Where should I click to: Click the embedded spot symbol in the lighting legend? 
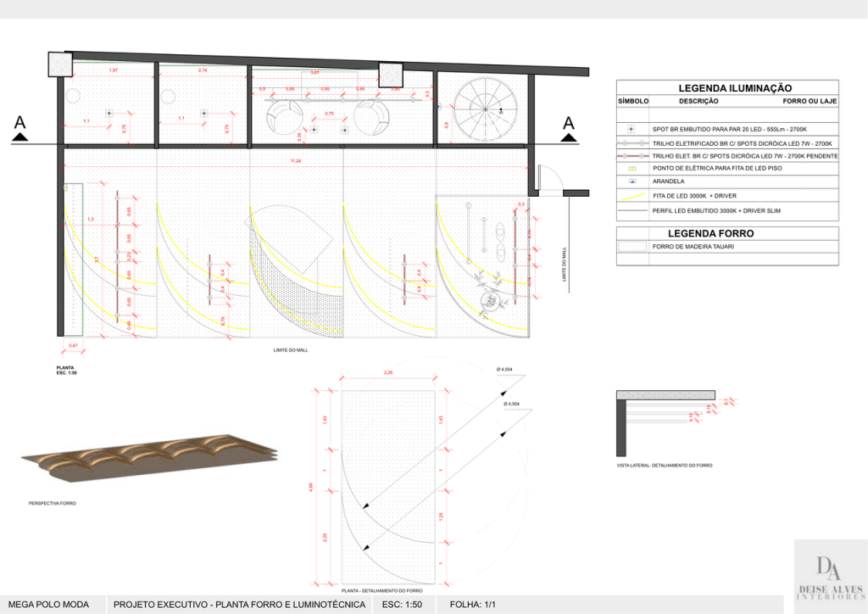pyautogui.click(x=632, y=129)
